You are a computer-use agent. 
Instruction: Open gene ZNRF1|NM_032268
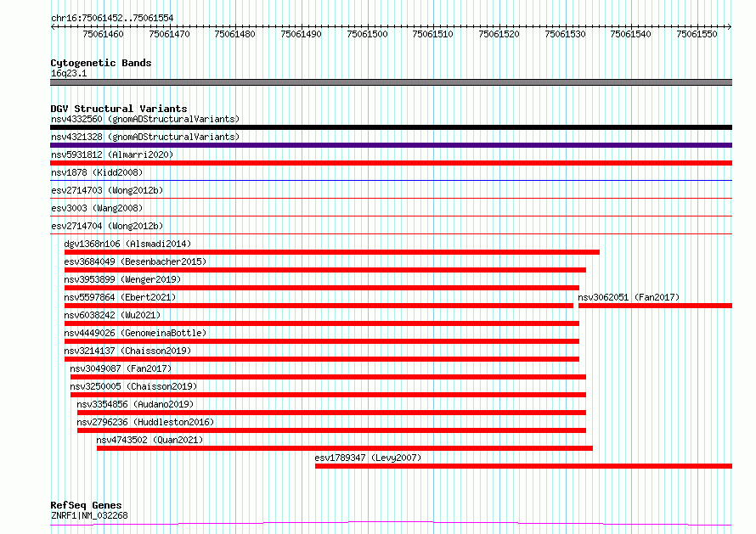click(x=89, y=515)
